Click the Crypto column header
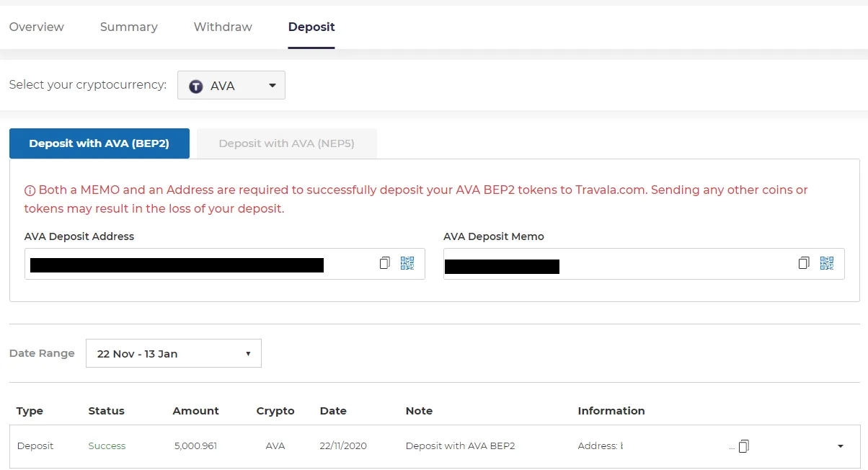This screenshot has width=868, height=470. pos(275,411)
